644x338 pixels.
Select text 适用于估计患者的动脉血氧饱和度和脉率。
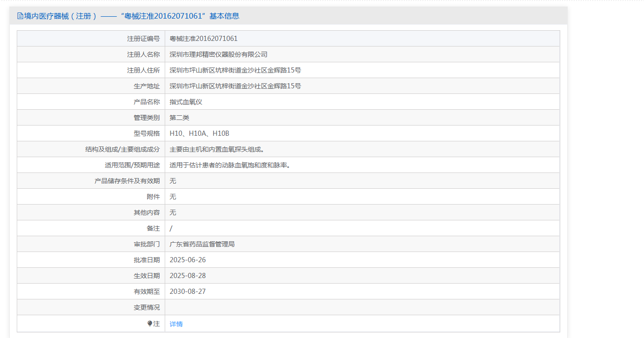coord(230,165)
